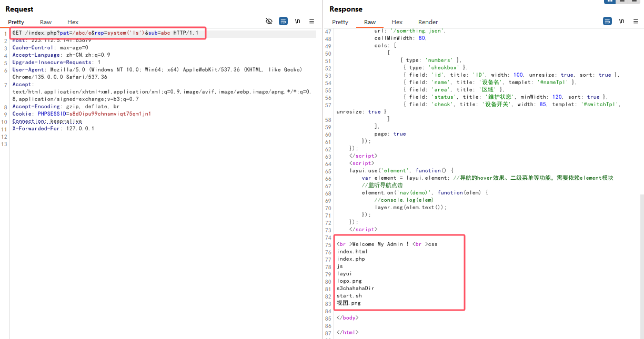This screenshot has height=339, width=644.
Task: Switch to the Hex tab in Request
Action: coord(73,22)
